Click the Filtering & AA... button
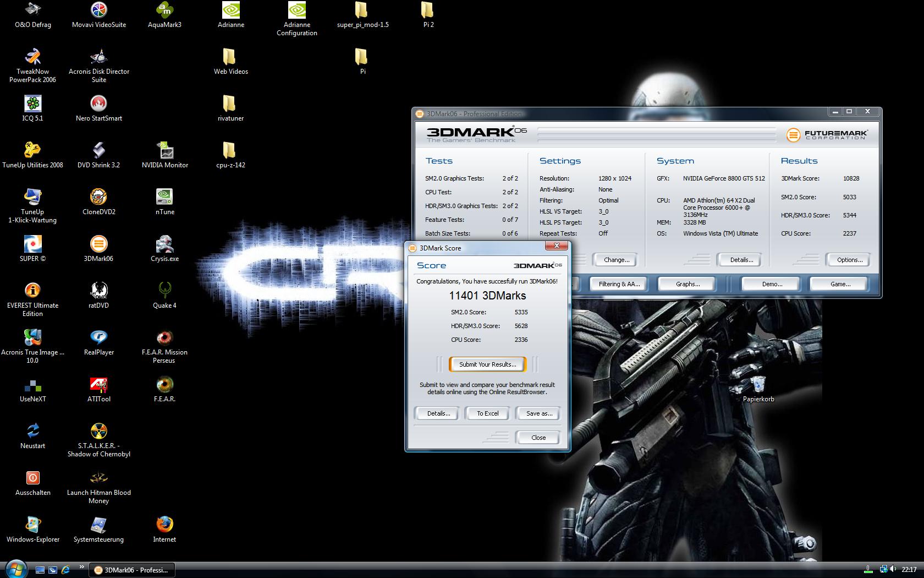The width and height of the screenshot is (924, 578). tap(619, 284)
